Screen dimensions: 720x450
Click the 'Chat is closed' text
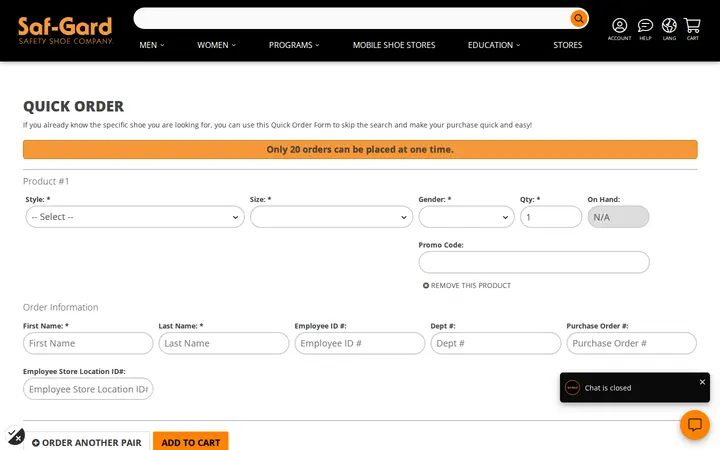point(608,388)
